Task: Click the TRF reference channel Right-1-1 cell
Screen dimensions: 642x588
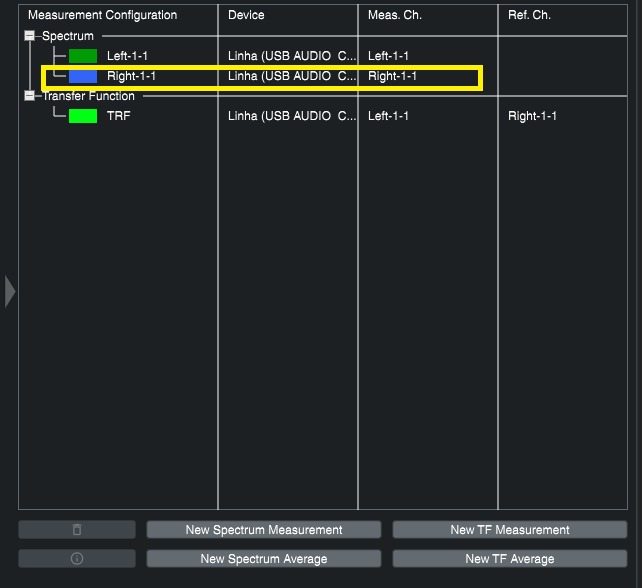Action: coord(532,116)
